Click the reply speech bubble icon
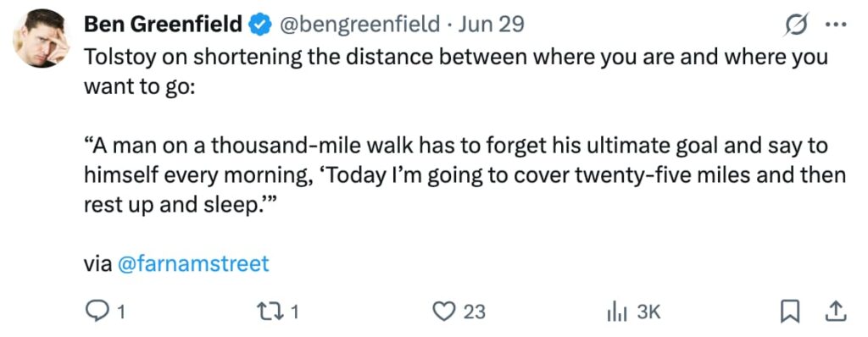Viewport: 868px width, 337px height. pos(97,312)
